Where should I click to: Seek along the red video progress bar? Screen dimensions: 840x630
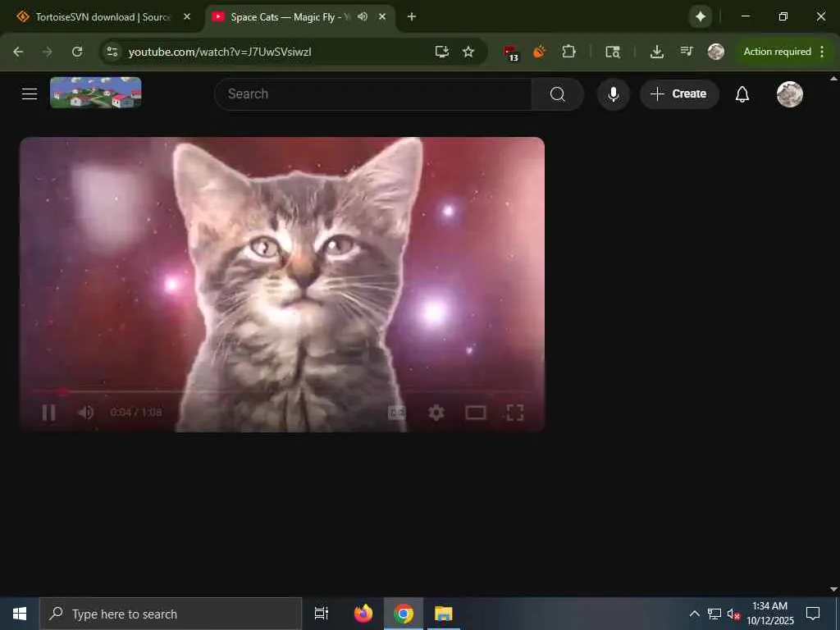tap(282, 391)
